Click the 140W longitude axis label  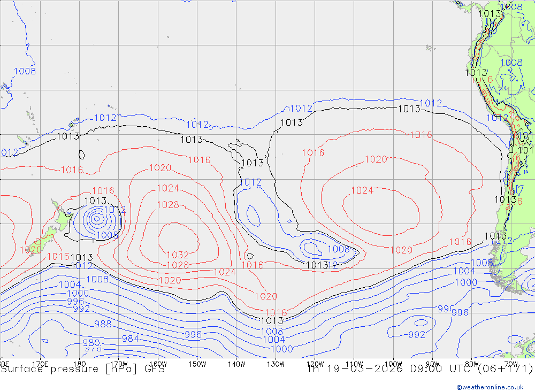tap(236, 364)
